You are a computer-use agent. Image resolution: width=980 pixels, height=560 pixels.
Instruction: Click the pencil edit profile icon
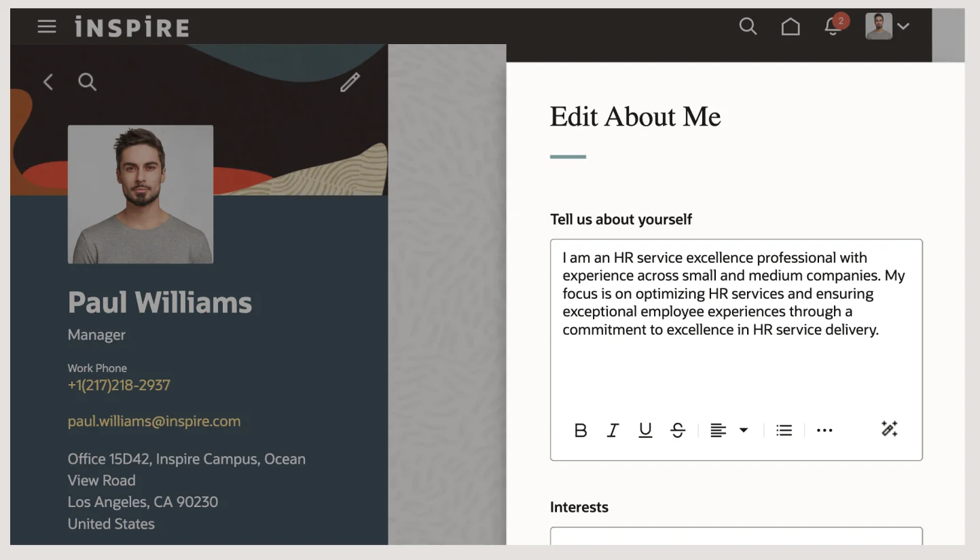click(x=350, y=83)
